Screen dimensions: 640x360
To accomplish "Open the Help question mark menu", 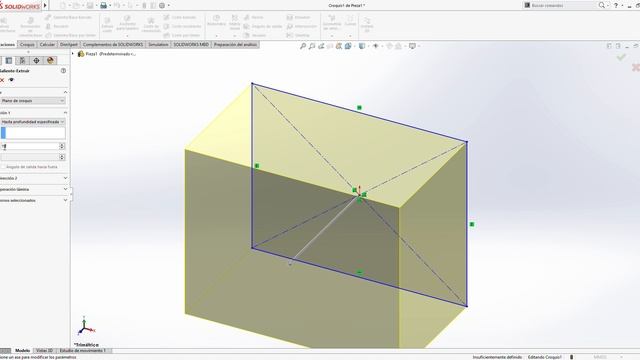I will click(616, 5).
